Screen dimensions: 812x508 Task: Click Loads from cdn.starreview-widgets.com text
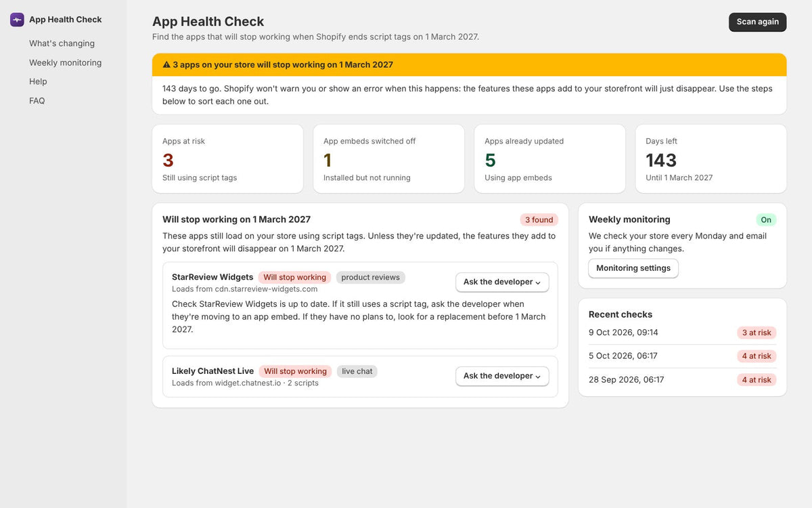244,289
